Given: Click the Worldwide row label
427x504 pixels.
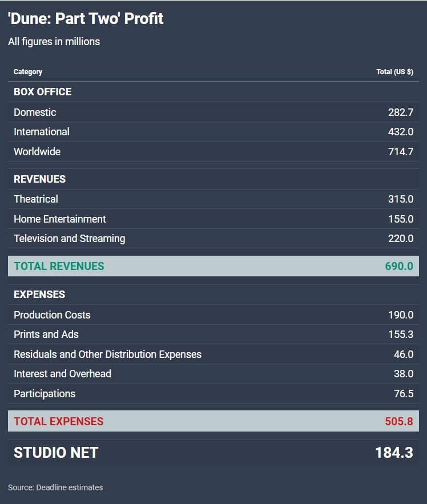Looking at the screenshot, I should click(37, 152).
